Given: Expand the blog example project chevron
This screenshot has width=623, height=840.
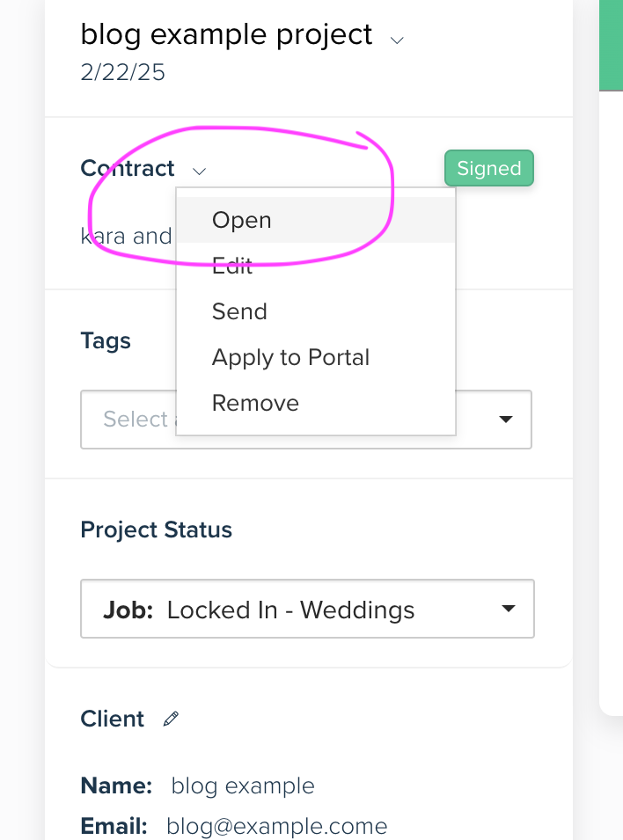Looking at the screenshot, I should [397, 40].
